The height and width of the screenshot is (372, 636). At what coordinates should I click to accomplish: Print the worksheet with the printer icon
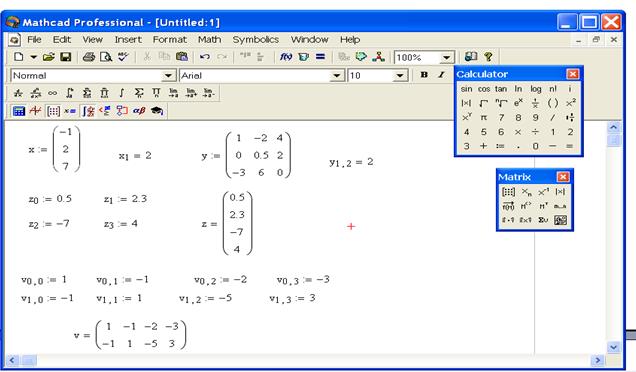[89, 57]
